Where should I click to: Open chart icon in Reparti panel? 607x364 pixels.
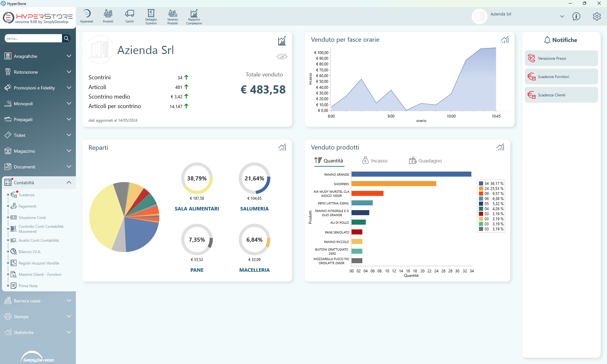point(282,147)
